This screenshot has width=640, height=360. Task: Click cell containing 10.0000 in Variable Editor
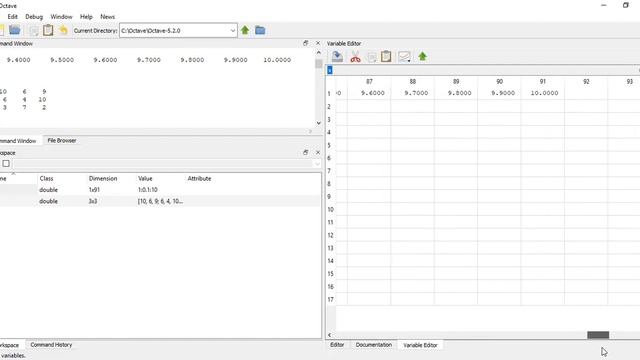543,93
